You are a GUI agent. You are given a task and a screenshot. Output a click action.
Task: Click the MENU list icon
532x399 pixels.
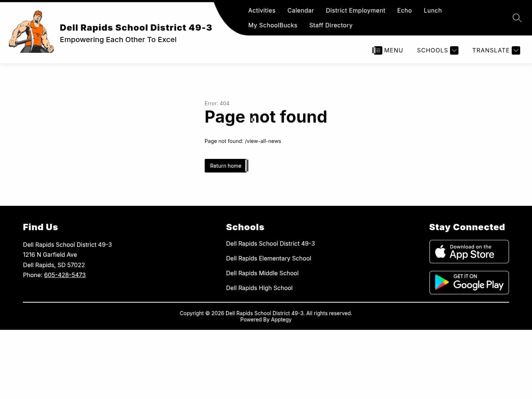click(377, 50)
